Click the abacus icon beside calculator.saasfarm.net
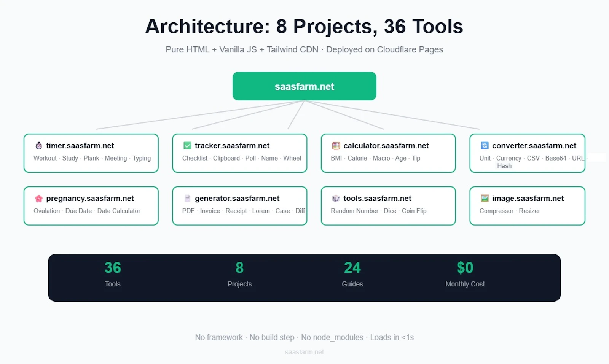The image size is (609, 364). (x=336, y=146)
